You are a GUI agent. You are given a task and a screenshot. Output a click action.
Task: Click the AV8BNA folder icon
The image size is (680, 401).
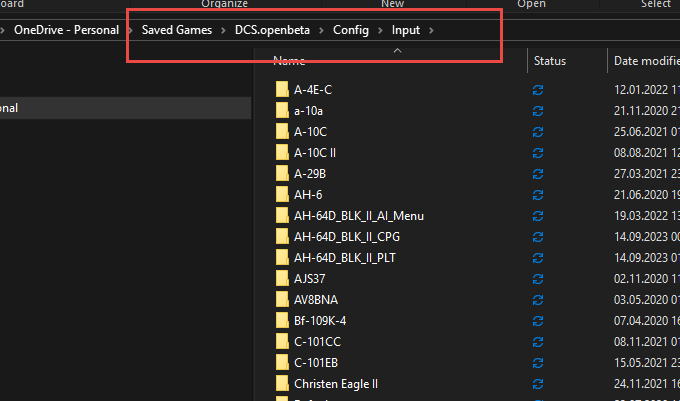pos(282,300)
